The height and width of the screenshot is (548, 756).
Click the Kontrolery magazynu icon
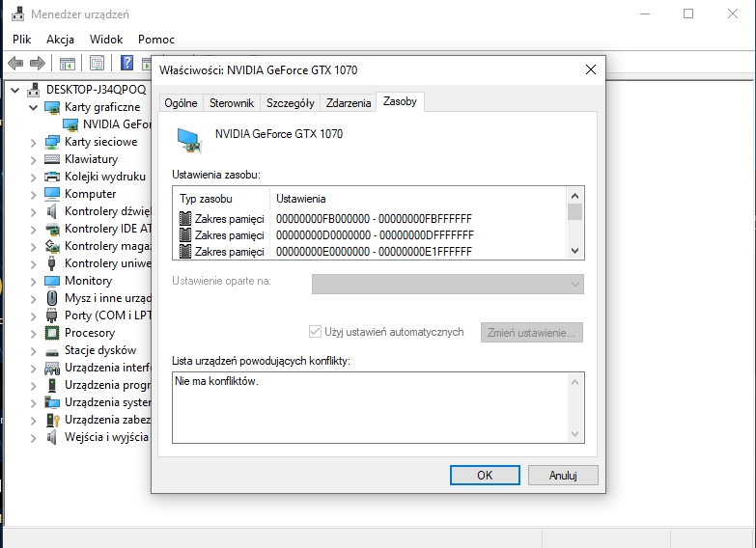(51, 246)
